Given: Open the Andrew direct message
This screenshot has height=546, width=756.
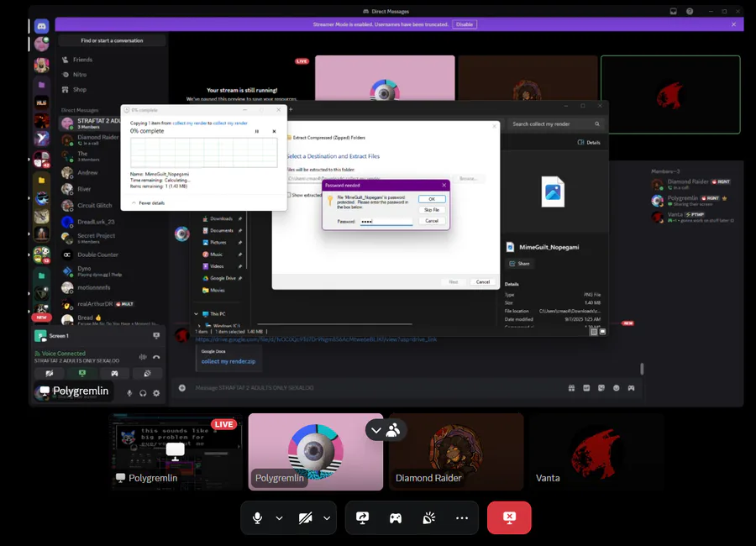Looking at the screenshot, I should click(x=90, y=173).
